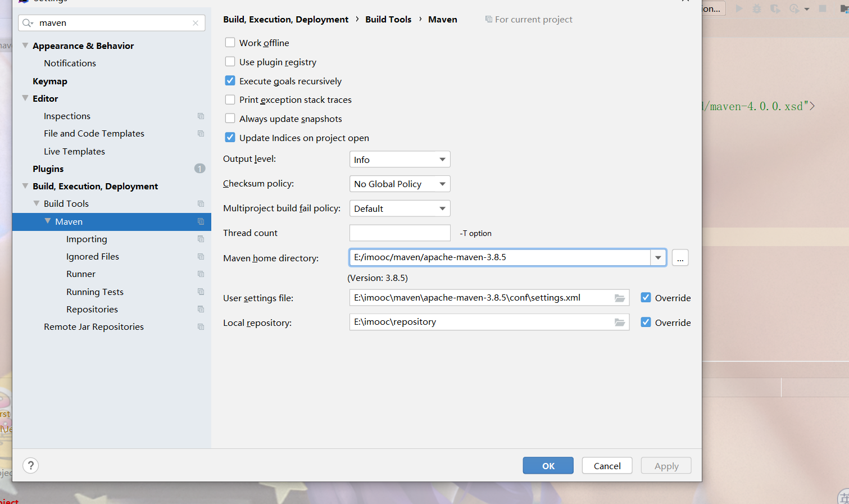Click Build Tools in breadcrumb
The height and width of the screenshot is (504, 849).
pyautogui.click(x=388, y=19)
